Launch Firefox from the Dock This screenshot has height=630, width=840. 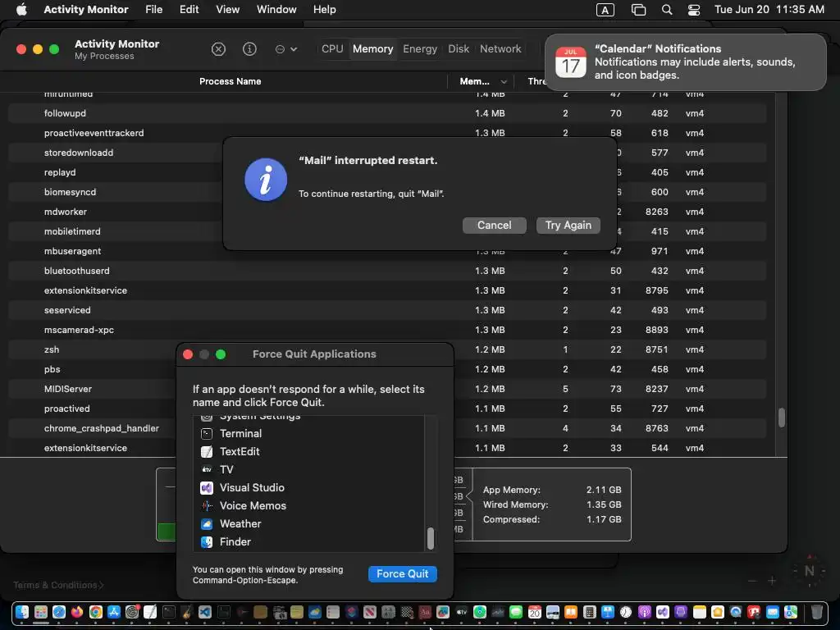[77, 612]
